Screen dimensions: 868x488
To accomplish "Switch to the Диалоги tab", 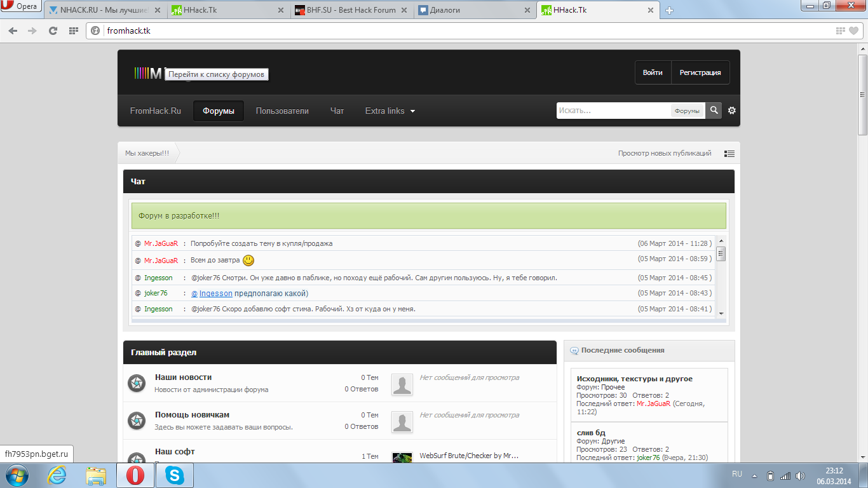I will tap(475, 10).
